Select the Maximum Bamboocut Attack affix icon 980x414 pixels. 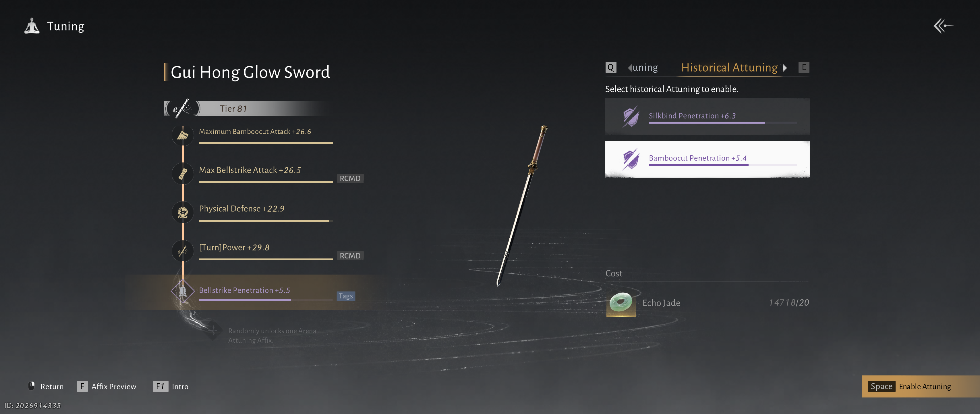click(x=183, y=135)
